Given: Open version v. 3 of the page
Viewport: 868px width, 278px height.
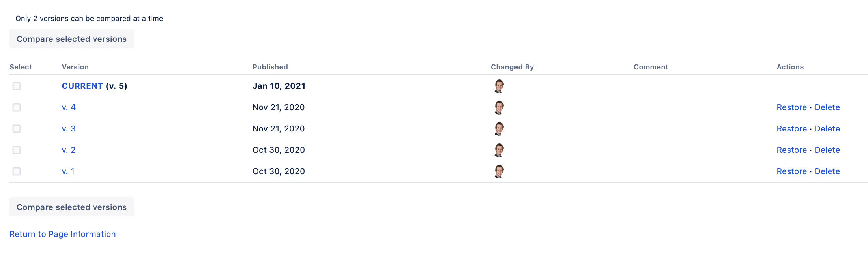Looking at the screenshot, I should (69, 128).
